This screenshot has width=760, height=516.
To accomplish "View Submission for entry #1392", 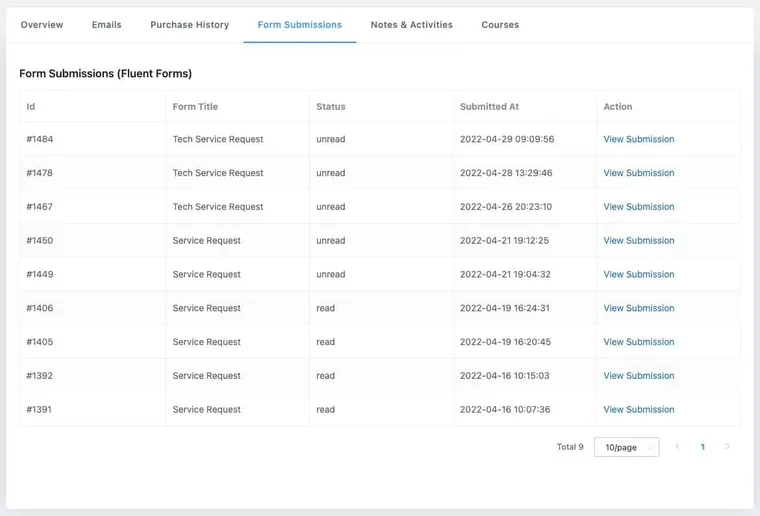I will 638,376.
